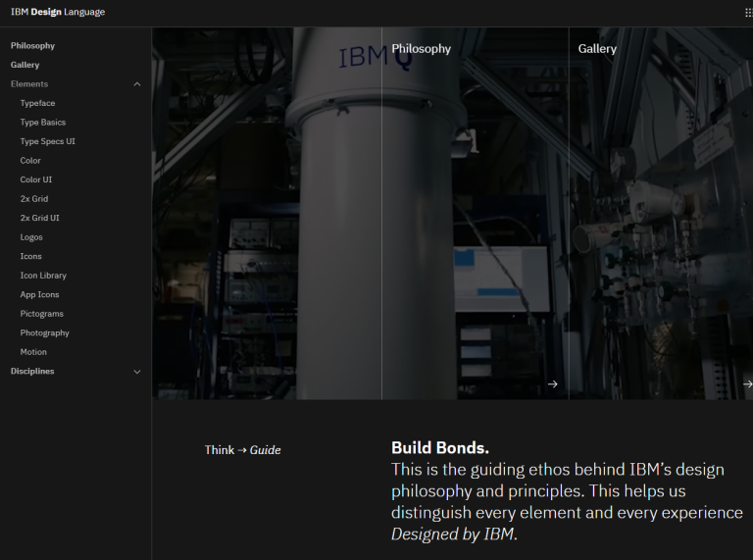The height and width of the screenshot is (560, 753).
Task: Click 'Designed by IBM.' italic text
Action: click(x=454, y=535)
